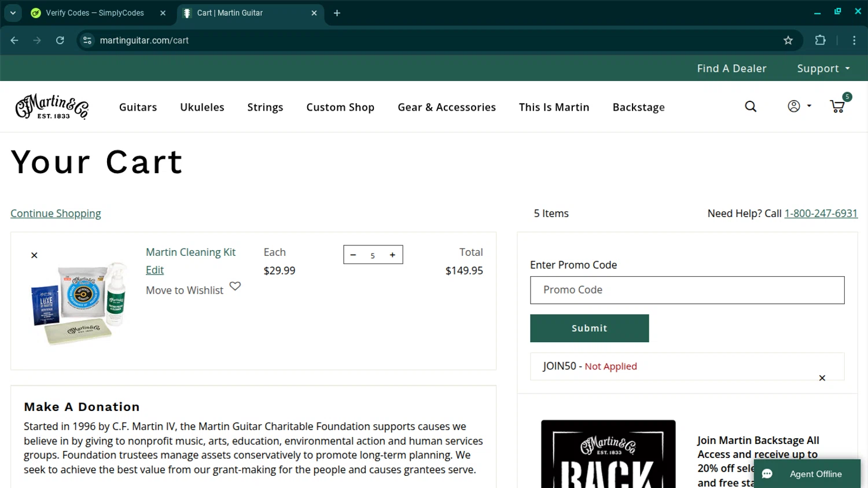The image size is (868, 488).
Task: Click the address bar URL
Action: pos(144,41)
